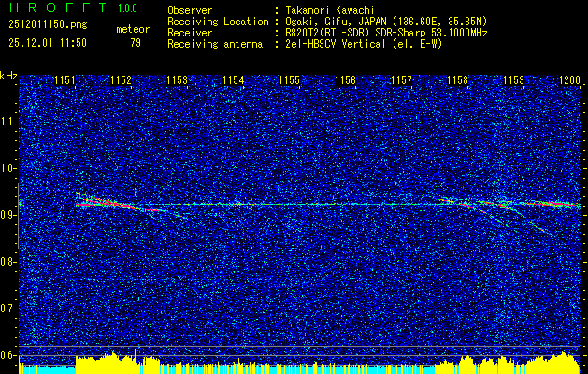Click the receiving location Ogaki, Gifu, JAPAN
Viewport: 588px width, 374px height.
tap(339, 22)
